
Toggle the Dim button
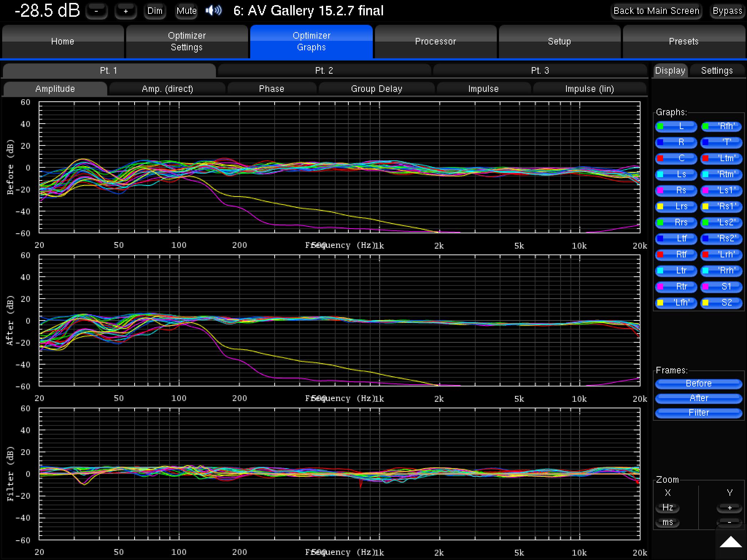(155, 11)
